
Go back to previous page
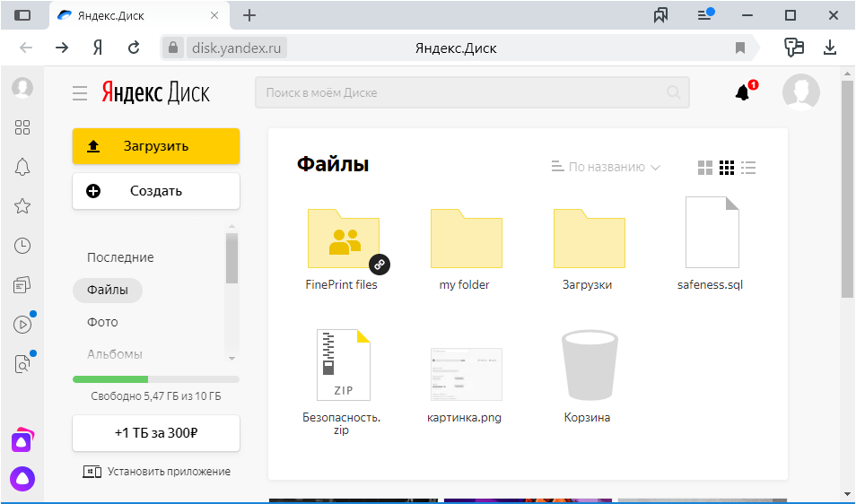pyautogui.click(x=26, y=48)
